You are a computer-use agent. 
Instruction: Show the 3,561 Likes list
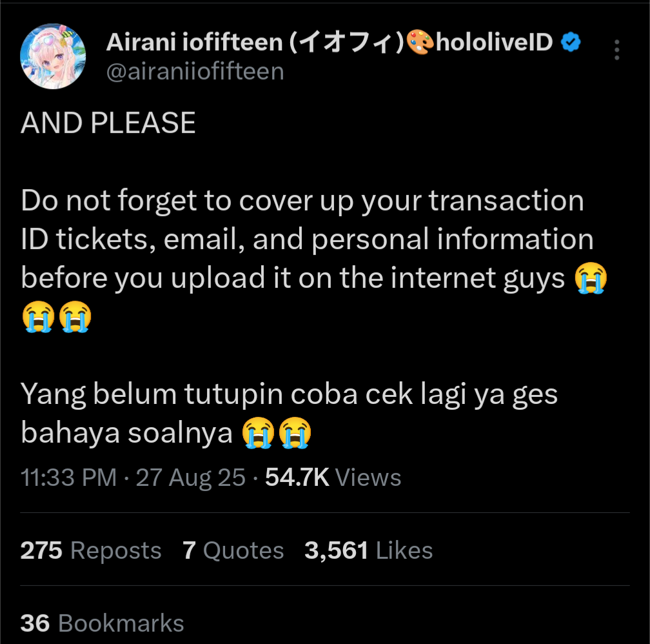[x=369, y=550]
